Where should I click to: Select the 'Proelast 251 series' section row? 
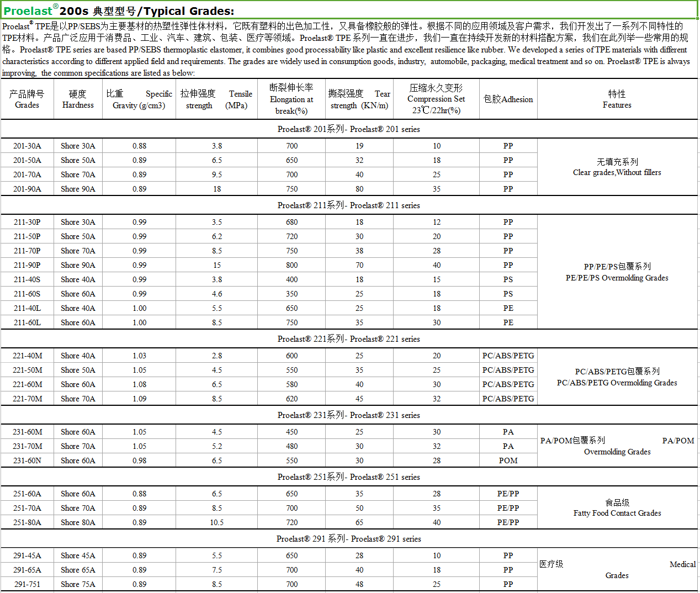349,476
